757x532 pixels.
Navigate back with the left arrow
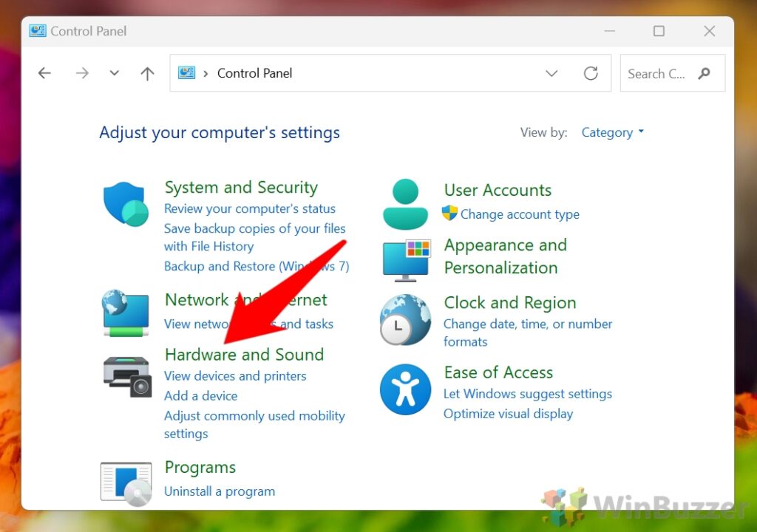(x=44, y=73)
